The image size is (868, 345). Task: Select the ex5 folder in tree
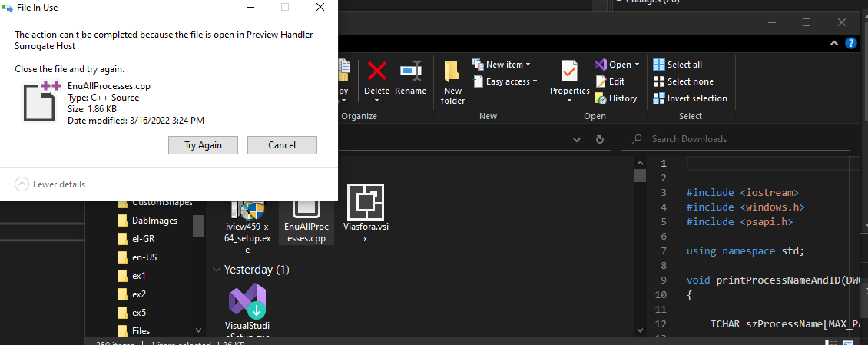point(132,312)
